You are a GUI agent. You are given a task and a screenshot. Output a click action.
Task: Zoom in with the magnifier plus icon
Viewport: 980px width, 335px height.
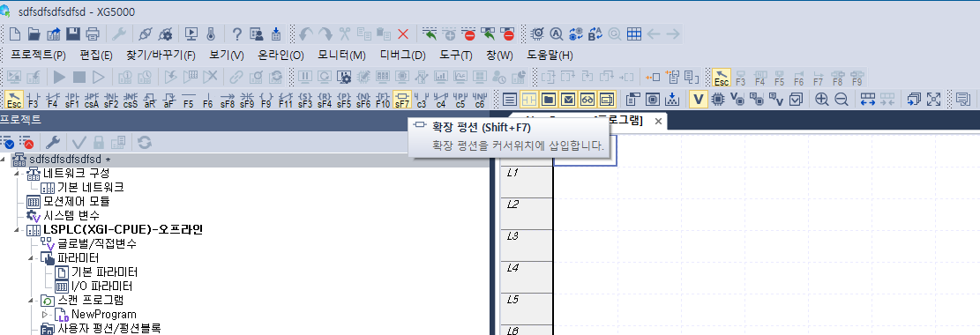[822, 99]
